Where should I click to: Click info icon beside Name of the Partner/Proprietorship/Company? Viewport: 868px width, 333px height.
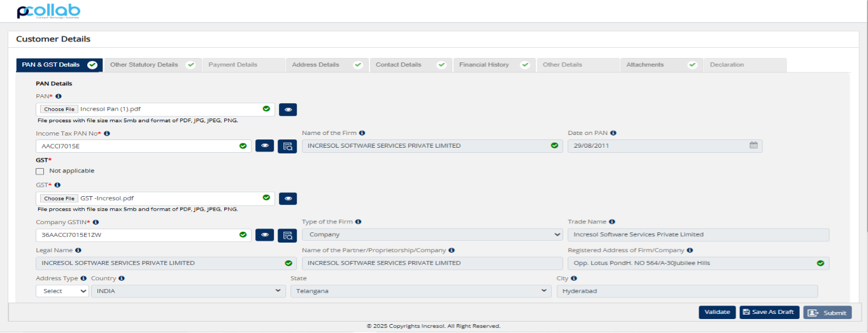[x=452, y=250]
